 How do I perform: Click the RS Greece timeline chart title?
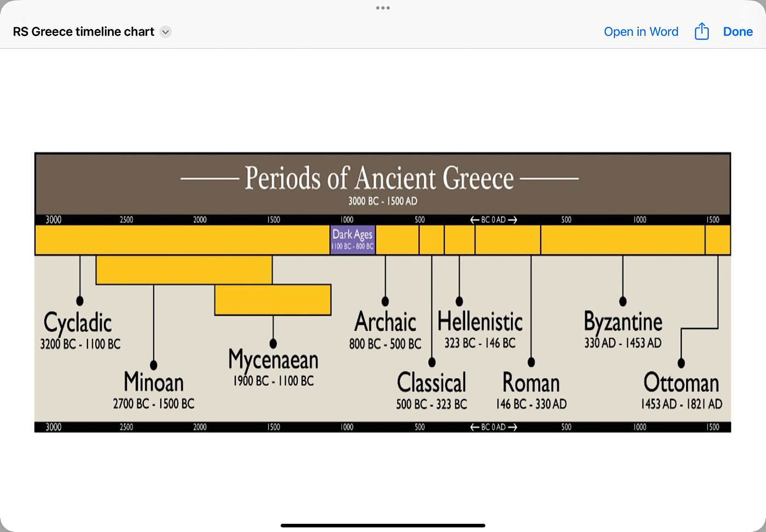click(x=84, y=32)
